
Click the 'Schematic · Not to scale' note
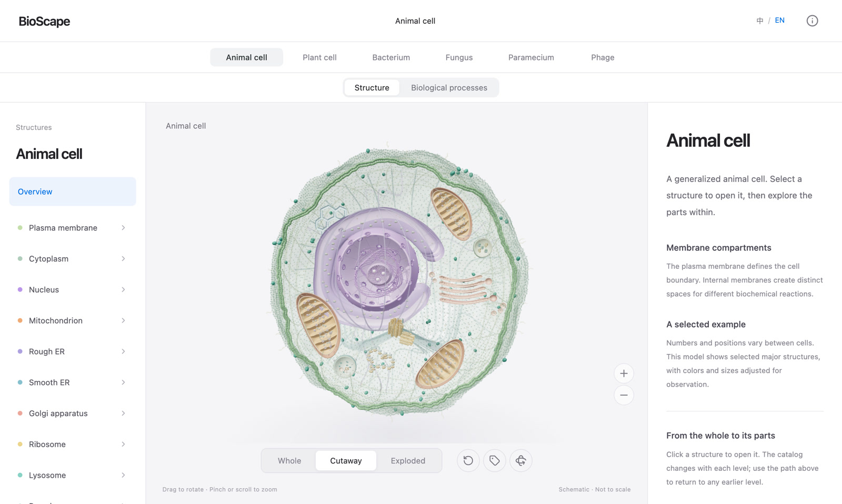tap(594, 489)
